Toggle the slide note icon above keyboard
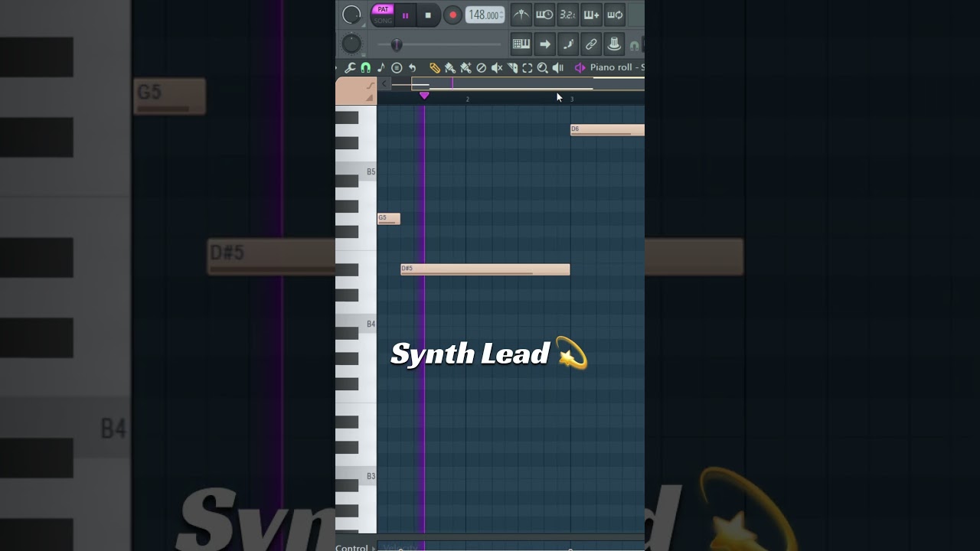The height and width of the screenshot is (551, 980). (x=371, y=85)
